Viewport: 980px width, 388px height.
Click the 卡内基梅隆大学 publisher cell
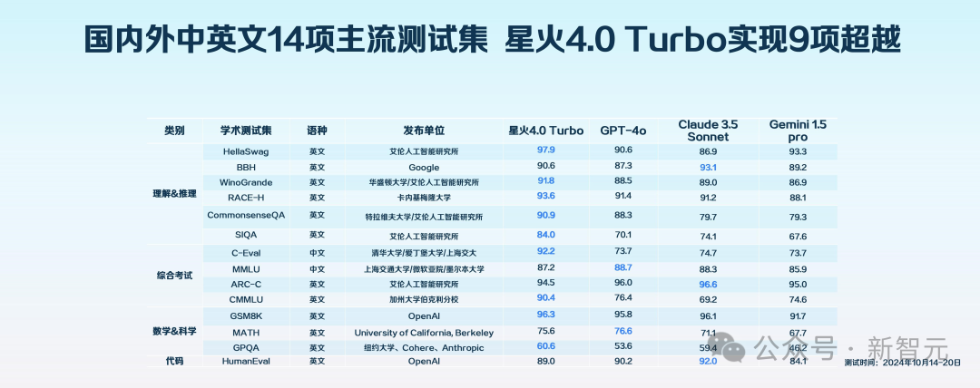tap(424, 198)
